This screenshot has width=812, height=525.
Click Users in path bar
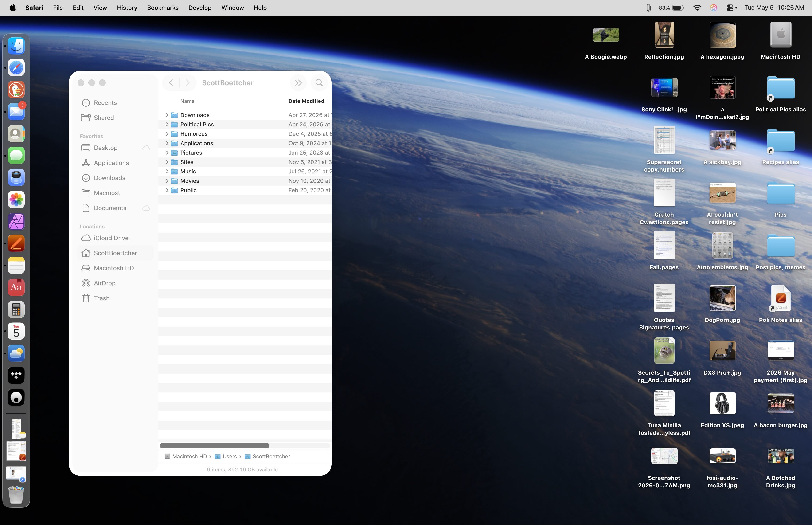point(226,456)
